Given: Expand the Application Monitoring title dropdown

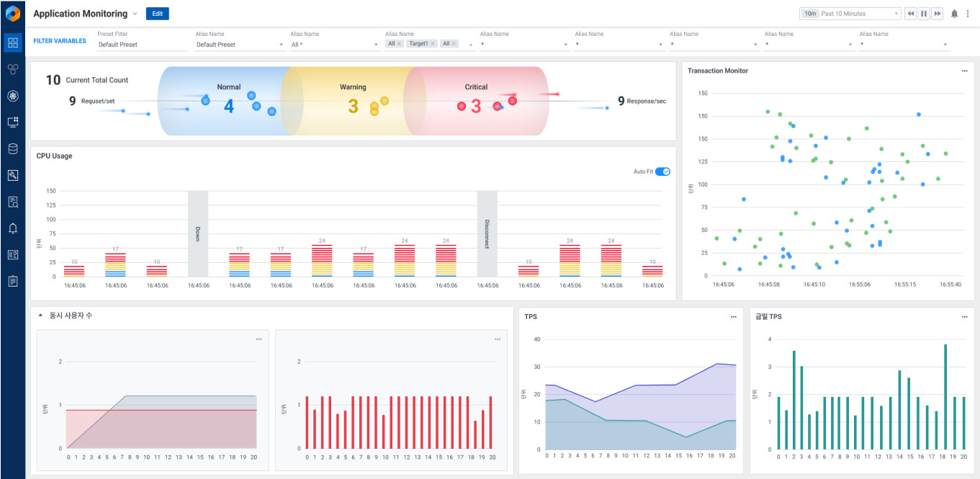Looking at the screenshot, I should (135, 14).
